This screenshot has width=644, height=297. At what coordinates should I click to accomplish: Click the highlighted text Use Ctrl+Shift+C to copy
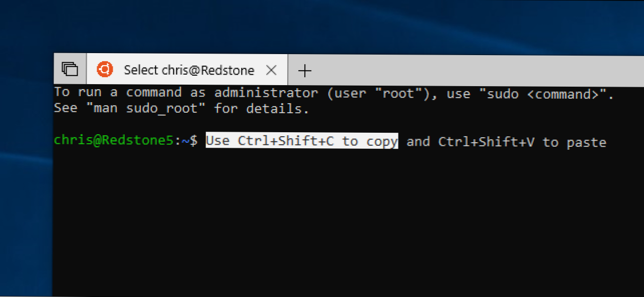(302, 141)
